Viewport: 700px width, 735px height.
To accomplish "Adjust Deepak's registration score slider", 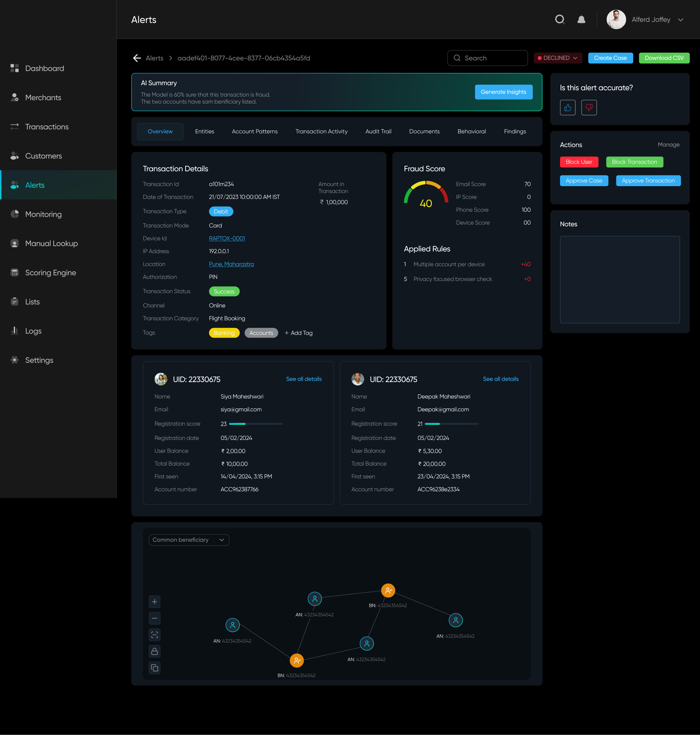I will pyautogui.click(x=451, y=424).
